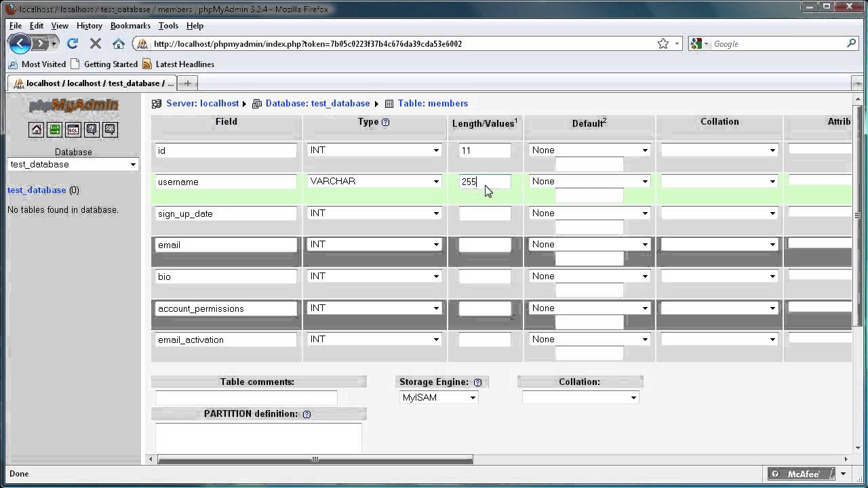Bookmark page using the star icon
This screenshot has width=868, height=488.
click(663, 43)
